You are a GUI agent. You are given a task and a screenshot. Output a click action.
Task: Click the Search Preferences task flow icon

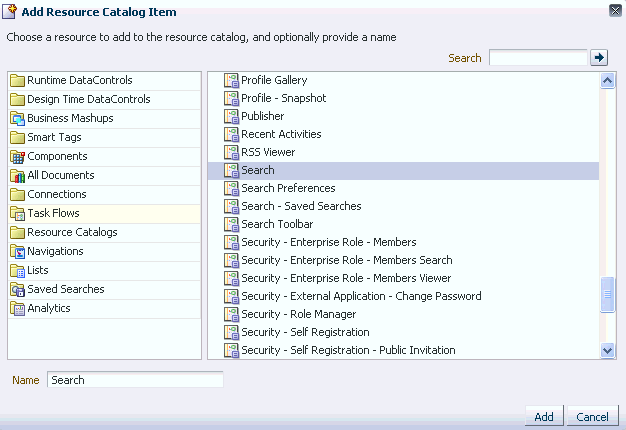(231, 188)
